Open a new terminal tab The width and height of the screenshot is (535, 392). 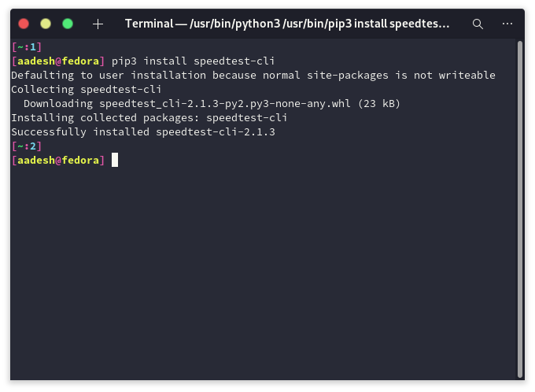[x=98, y=24]
